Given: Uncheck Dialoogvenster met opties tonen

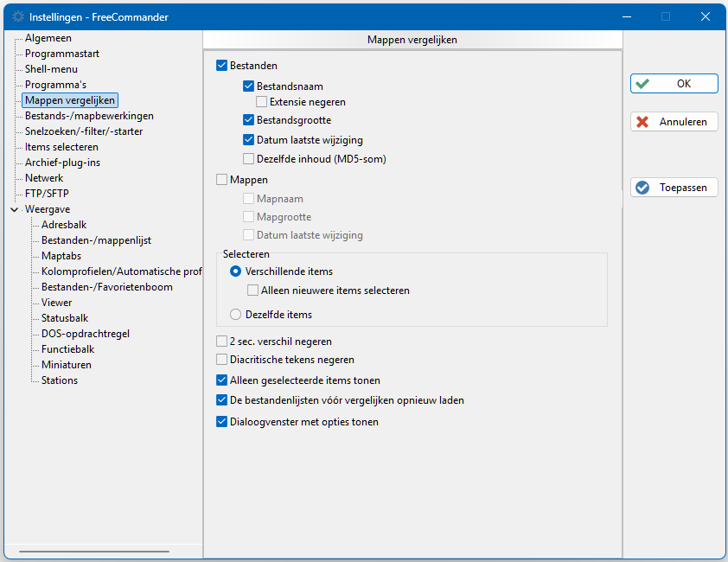Looking at the screenshot, I should pos(221,422).
